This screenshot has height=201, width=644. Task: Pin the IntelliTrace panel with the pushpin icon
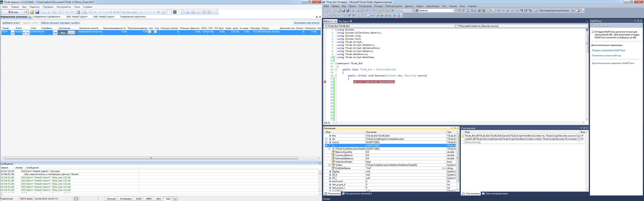pyautogui.click(x=638, y=21)
